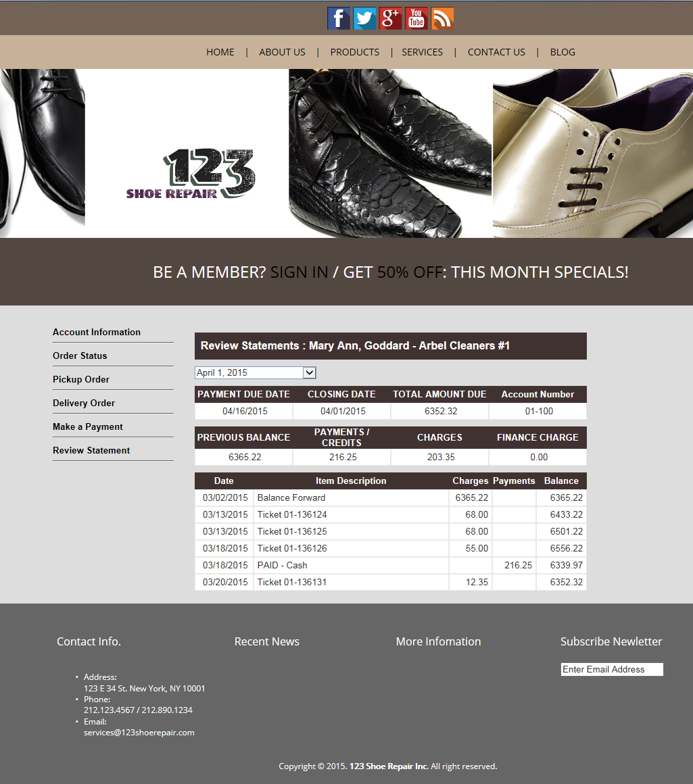This screenshot has height=784, width=693.
Task: Click the Subscribe Newletter heading
Action: pos(611,641)
